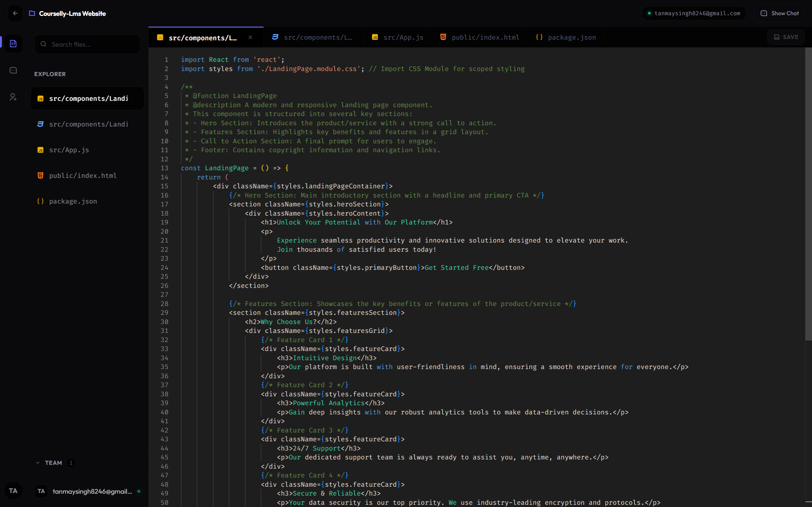
Task: Open src/components/Landi JS file in explorer
Action: coord(87,99)
